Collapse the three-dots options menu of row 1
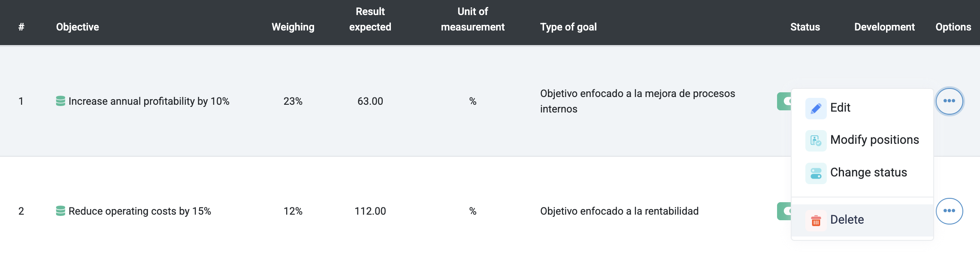Viewport: 980px width, 261px height. tap(949, 101)
